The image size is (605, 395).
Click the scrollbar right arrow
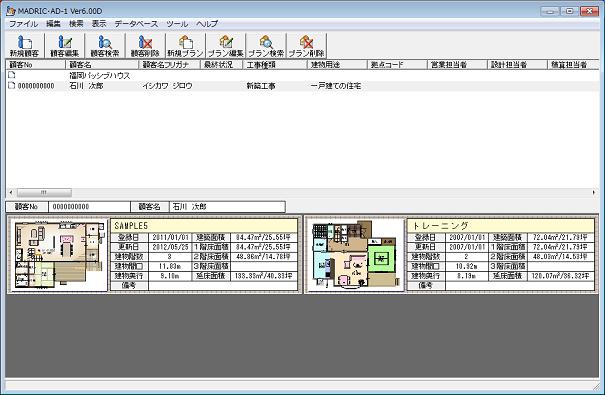click(594, 192)
